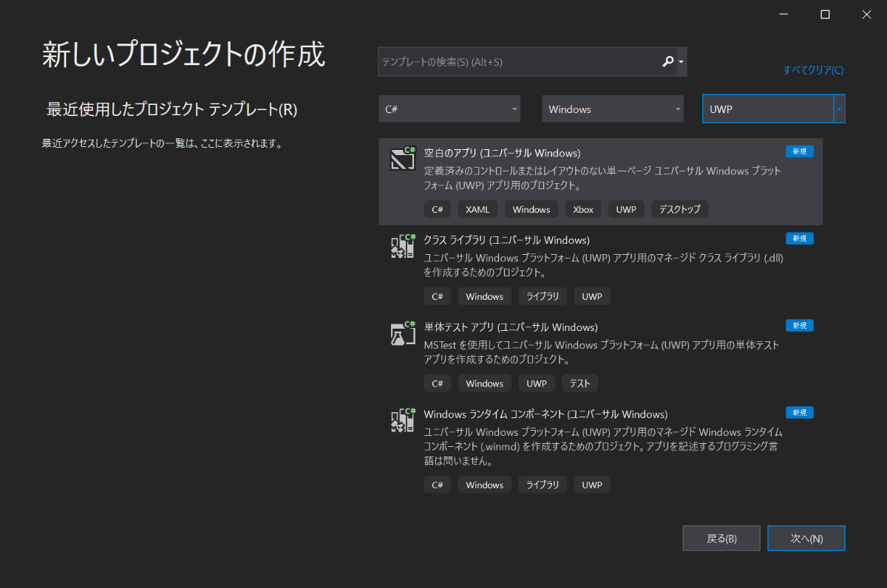Click the magnifier search icon
Viewport: 887px width, 588px height.
tap(667, 62)
